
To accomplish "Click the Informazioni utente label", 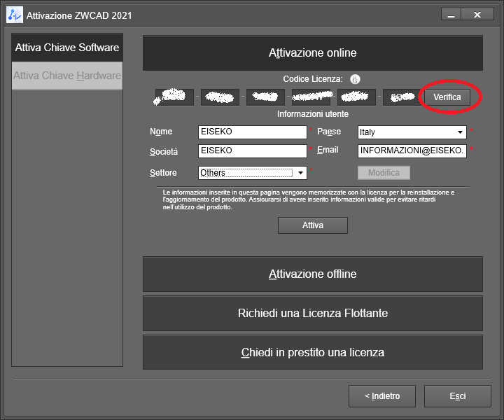I will 313,114.
